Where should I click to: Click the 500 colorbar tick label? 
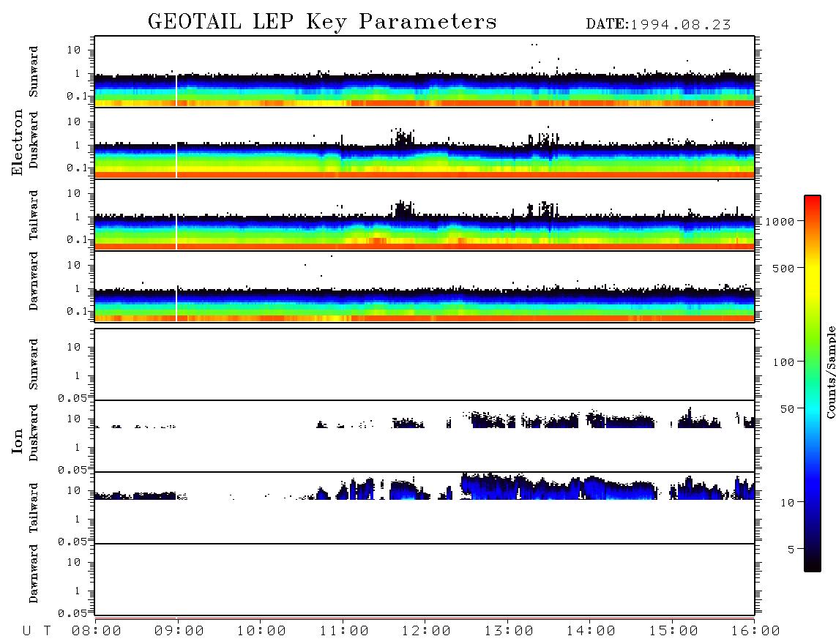pos(783,268)
